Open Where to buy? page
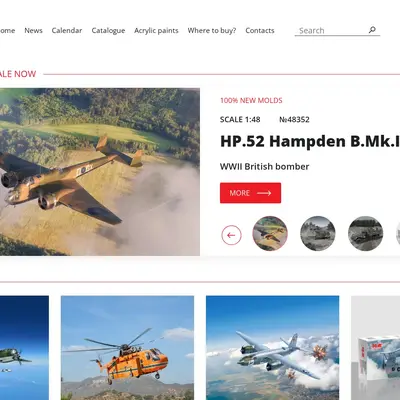The image size is (400, 400). pyautogui.click(x=212, y=30)
